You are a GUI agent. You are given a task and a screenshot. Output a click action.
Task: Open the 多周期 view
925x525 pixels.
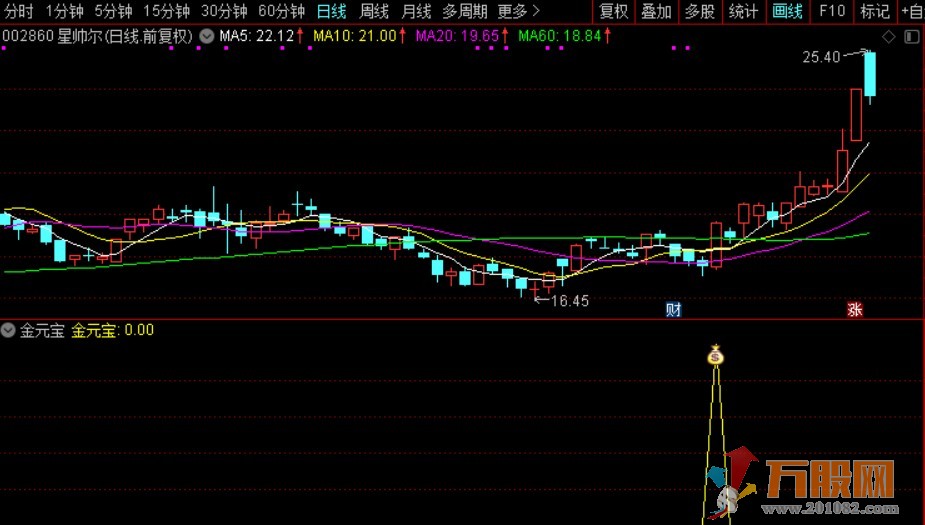(x=465, y=12)
